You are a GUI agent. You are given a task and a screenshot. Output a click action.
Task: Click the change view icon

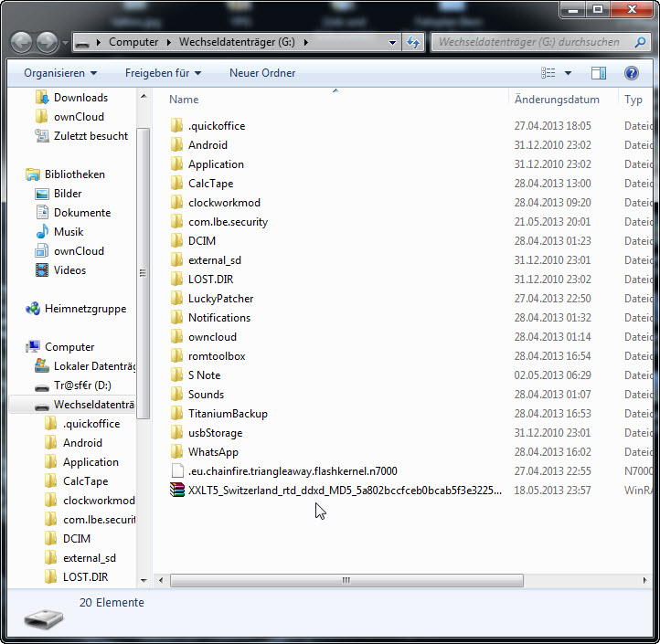[548, 73]
